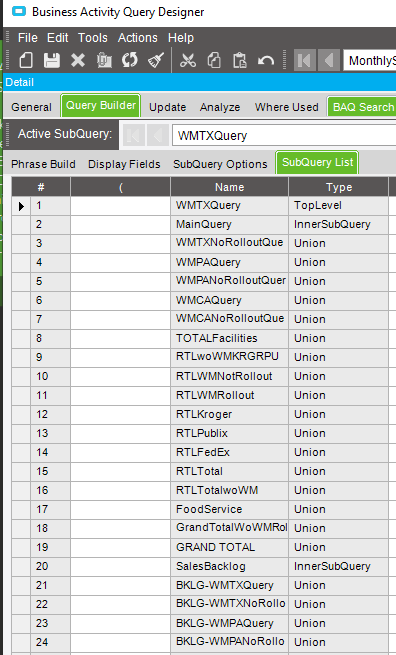Select the RTLWMNotRollout name cell
This screenshot has width=396, height=655.
coord(229,377)
